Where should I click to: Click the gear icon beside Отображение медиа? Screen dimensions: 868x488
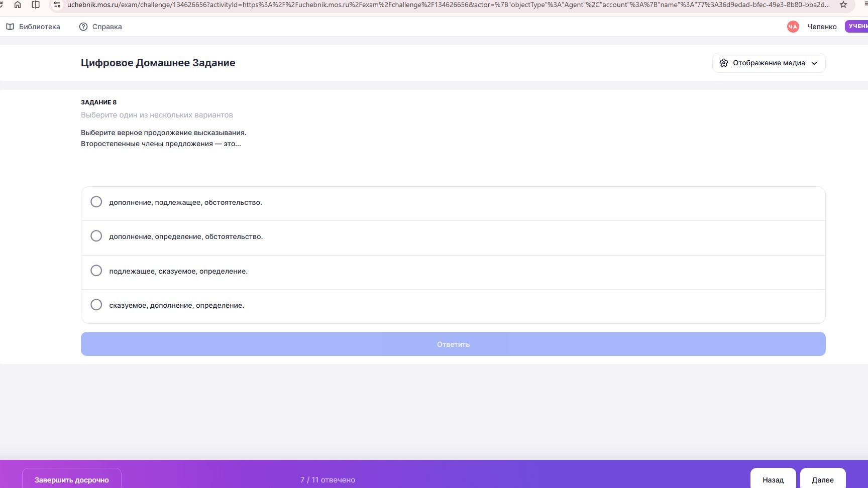[724, 63]
